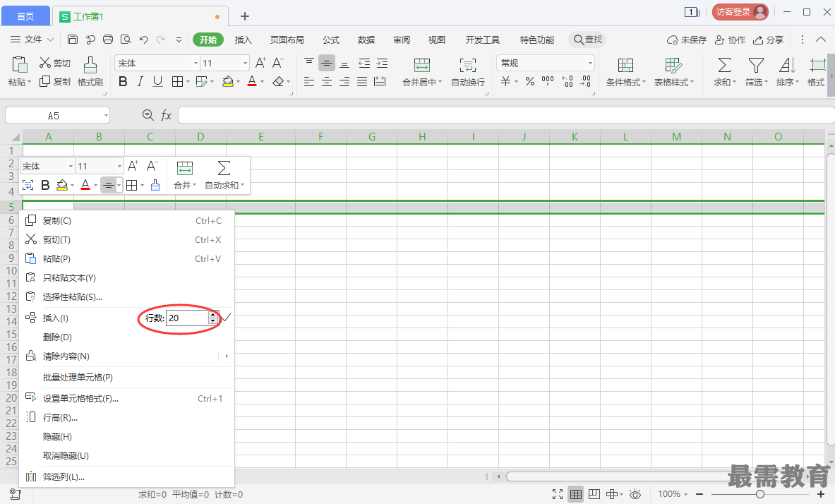Screen dimensions: 835x504
Task: Click the formula bar input field
Action: coord(505,115)
